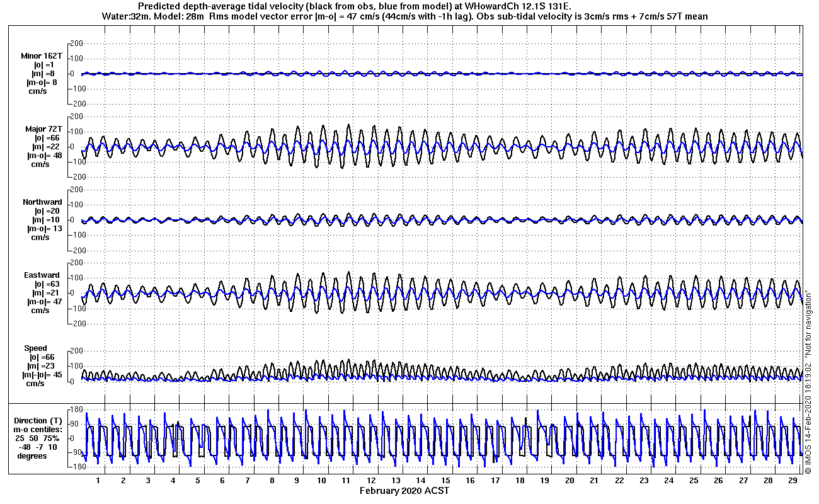Click the '180' tick on the Direction axis
Viewport: 819px width, 504px height.
click(x=76, y=410)
